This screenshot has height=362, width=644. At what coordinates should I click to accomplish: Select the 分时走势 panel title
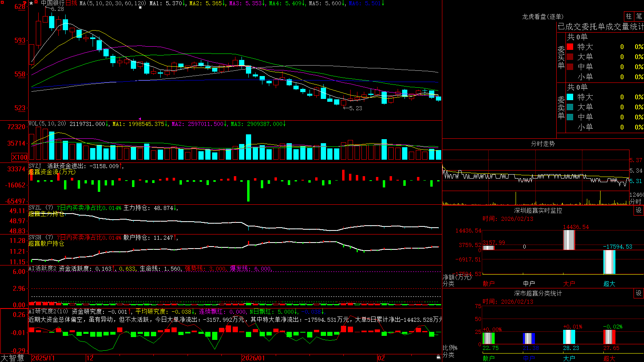tap(543, 144)
